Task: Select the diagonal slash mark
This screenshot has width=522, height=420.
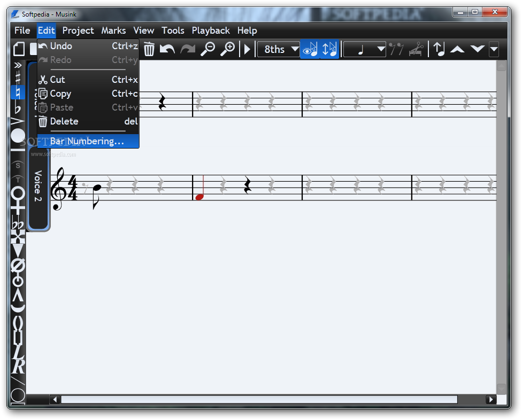Action: 18,382
